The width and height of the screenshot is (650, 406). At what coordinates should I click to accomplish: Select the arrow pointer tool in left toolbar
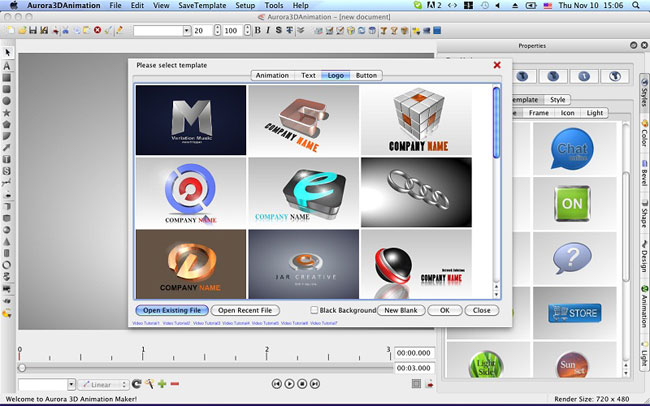click(7, 51)
